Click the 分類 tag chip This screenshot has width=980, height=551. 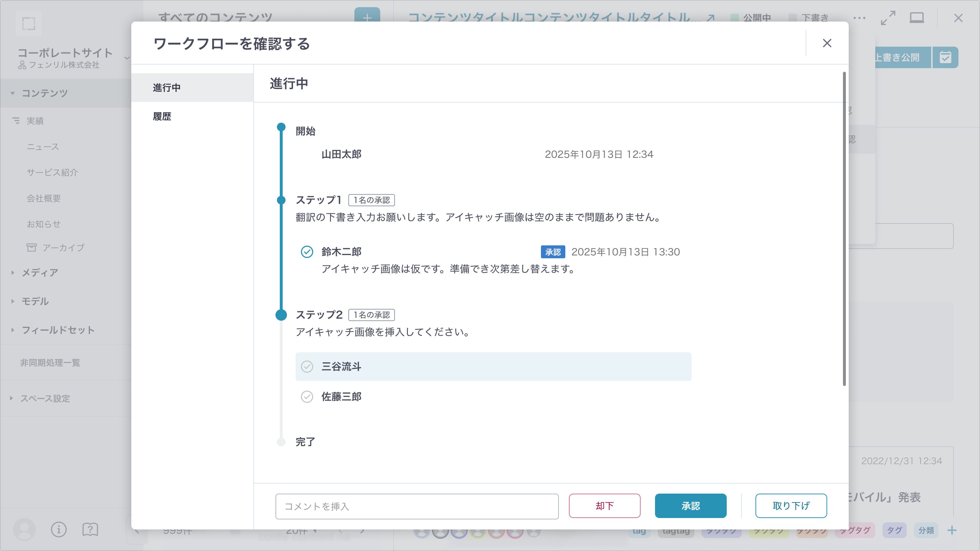coord(926,530)
